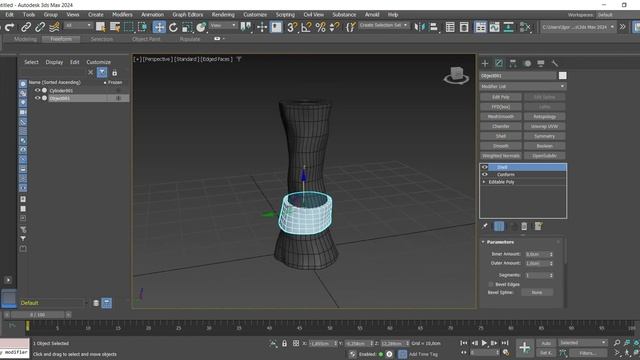Toggle the Spinner Snap icon
Viewport: 640px width, 360px height.
[334, 27]
